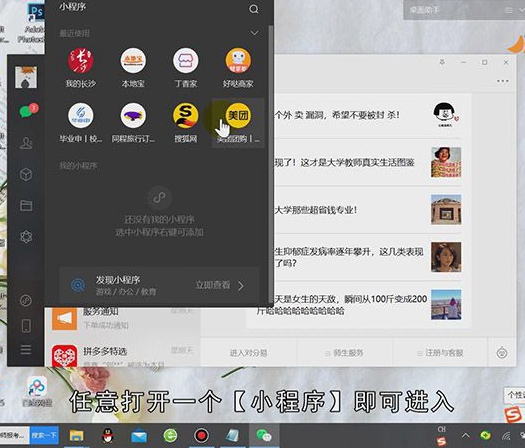Click the 搜索一下 taskbar button
Screen dimensions: 525x448
click(x=45, y=435)
